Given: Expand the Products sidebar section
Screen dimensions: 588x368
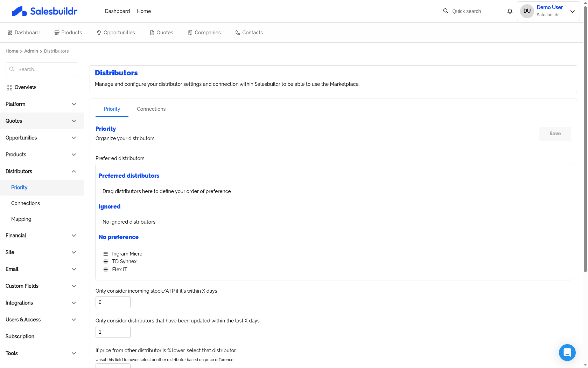Looking at the screenshot, I should [x=42, y=155].
